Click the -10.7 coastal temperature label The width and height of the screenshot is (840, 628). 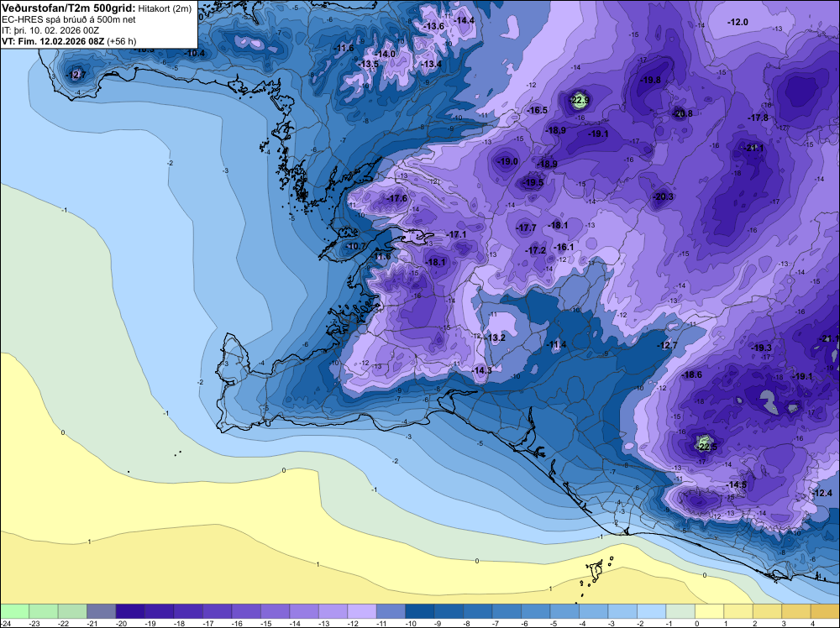(354, 246)
